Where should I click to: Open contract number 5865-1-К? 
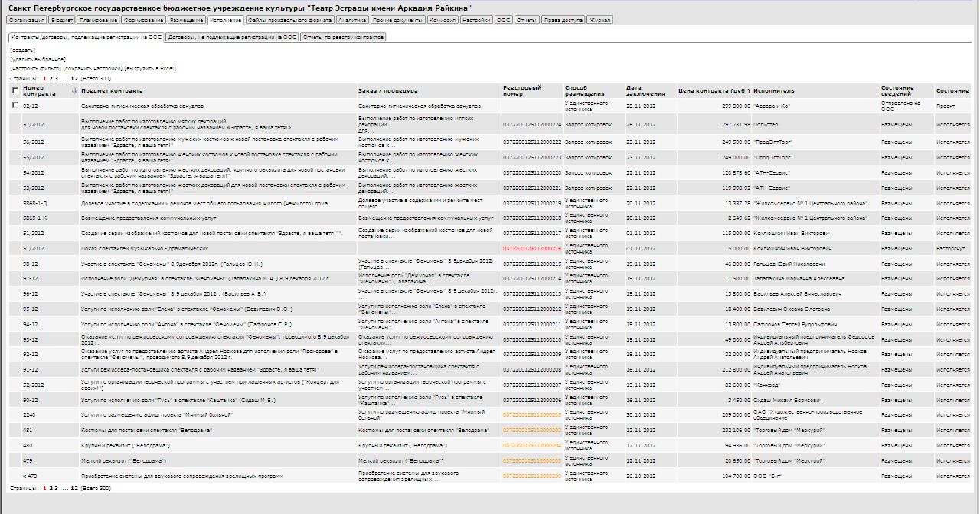36,218
